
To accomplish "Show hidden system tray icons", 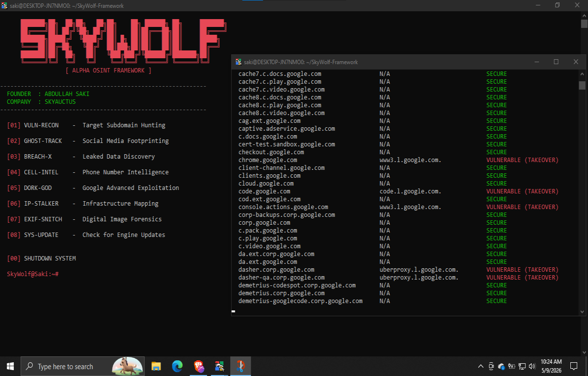I will tap(481, 366).
